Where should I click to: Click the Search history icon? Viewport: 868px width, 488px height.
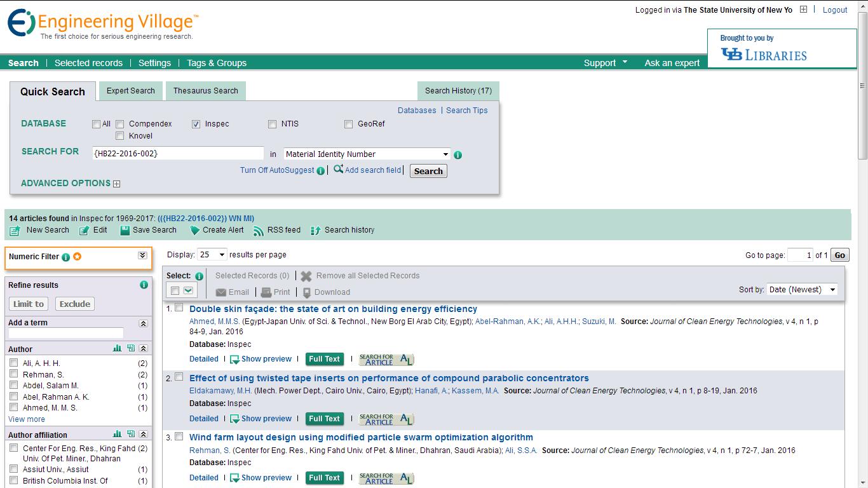pyautogui.click(x=316, y=231)
